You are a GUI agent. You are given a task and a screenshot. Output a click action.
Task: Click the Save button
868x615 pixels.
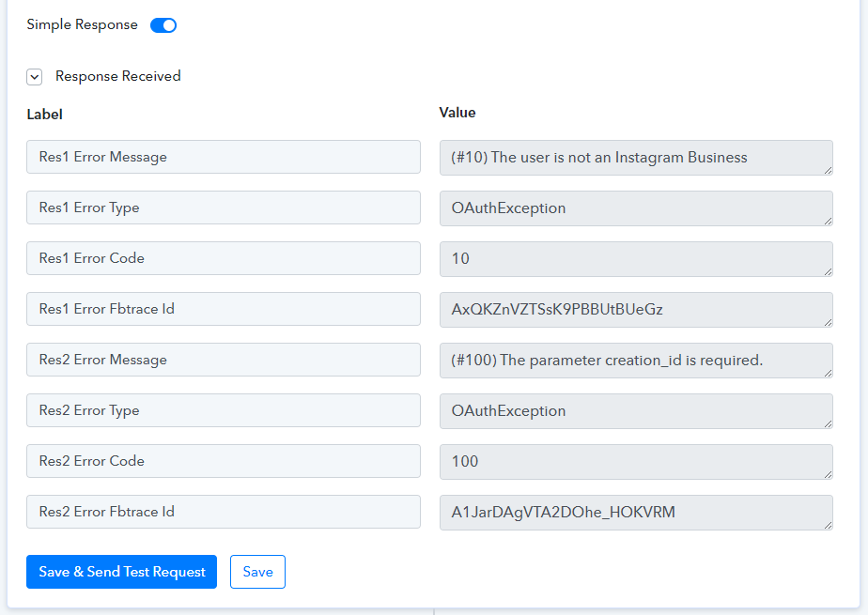pos(257,572)
